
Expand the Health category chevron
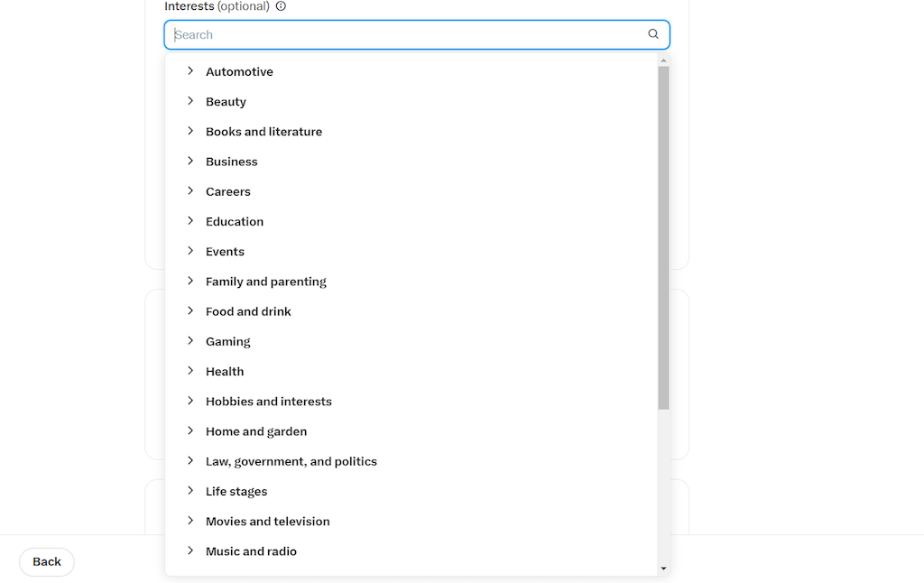190,371
